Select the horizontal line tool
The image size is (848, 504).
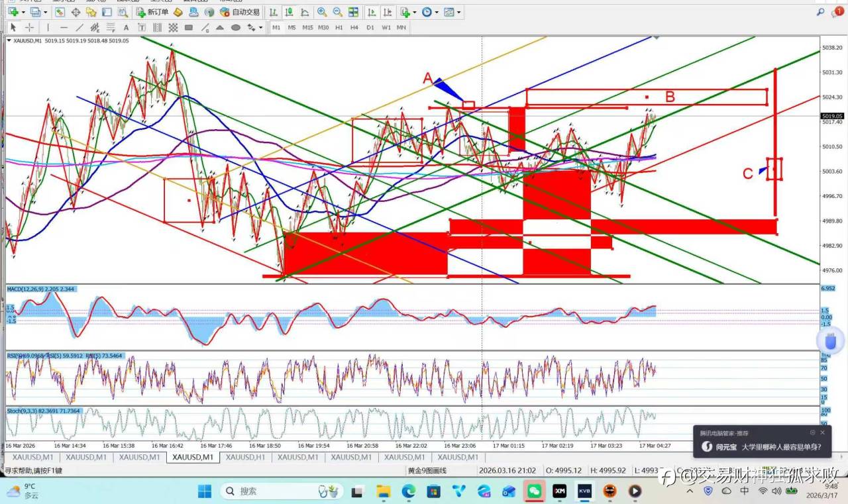point(64,27)
